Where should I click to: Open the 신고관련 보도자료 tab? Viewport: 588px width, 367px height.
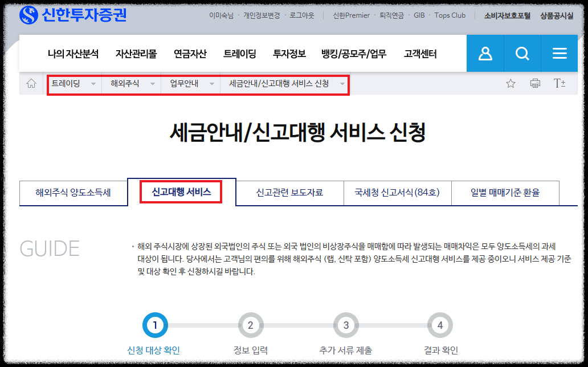click(289, 193)
